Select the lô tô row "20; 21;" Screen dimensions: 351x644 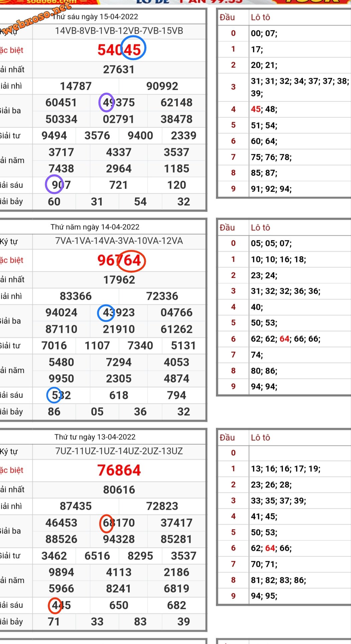264,65
